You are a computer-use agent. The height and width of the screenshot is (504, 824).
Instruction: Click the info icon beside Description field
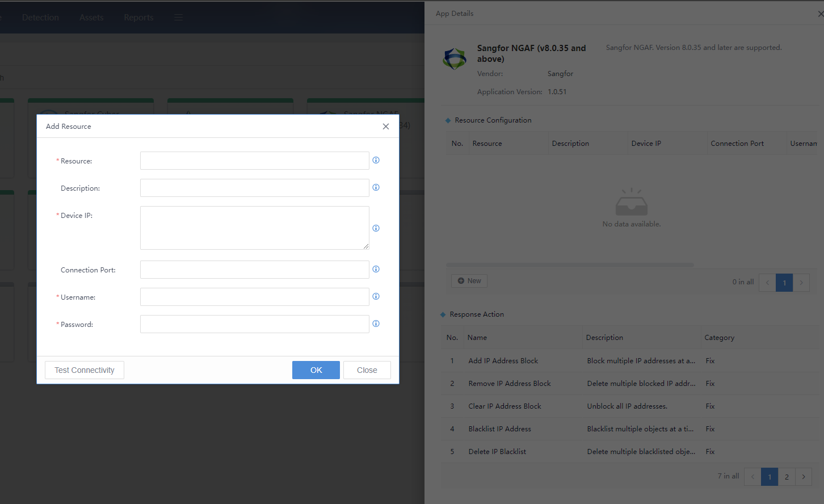(376, 187)
